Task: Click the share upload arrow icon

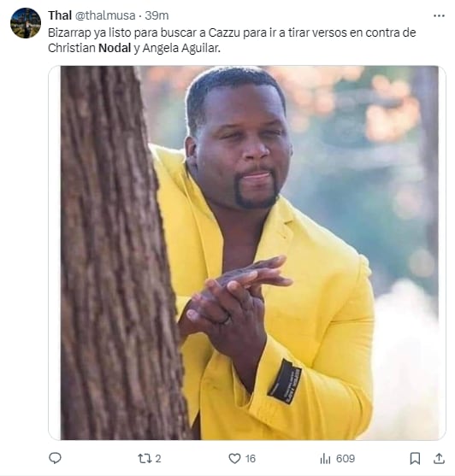Action: click(x=439, y=458)
